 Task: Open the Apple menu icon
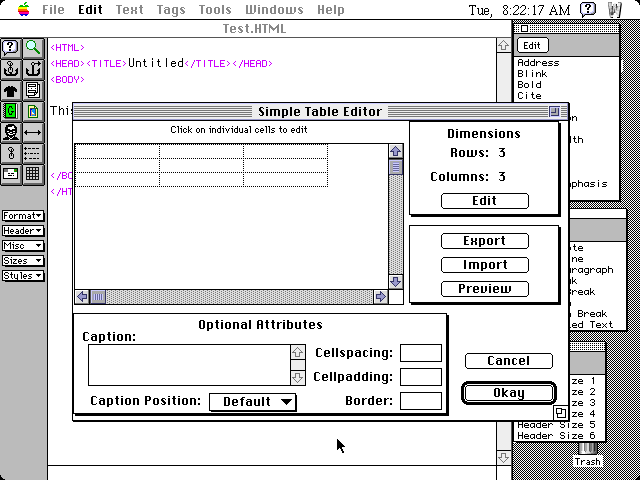[23, 10]
